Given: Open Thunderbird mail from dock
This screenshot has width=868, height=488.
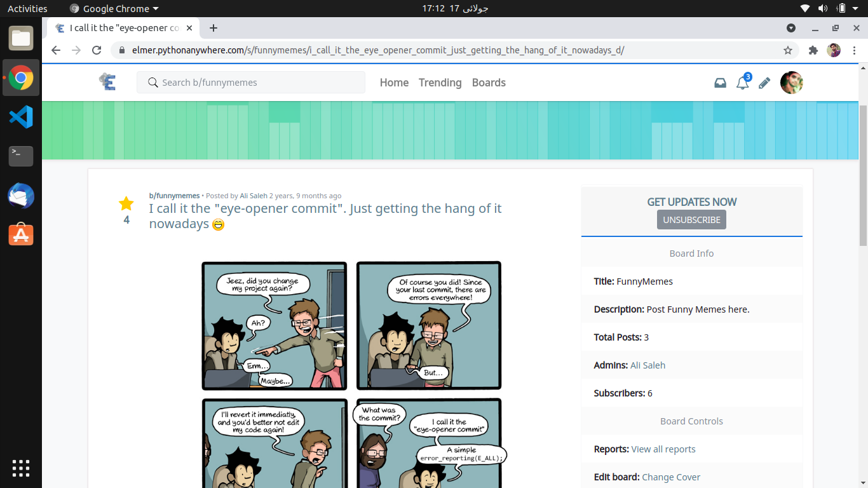Looking at the screenshot, I should 21,196.
